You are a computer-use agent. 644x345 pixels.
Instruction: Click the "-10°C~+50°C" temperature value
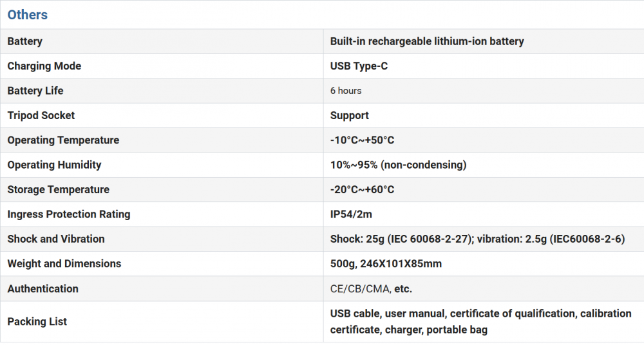click(363, 140)
